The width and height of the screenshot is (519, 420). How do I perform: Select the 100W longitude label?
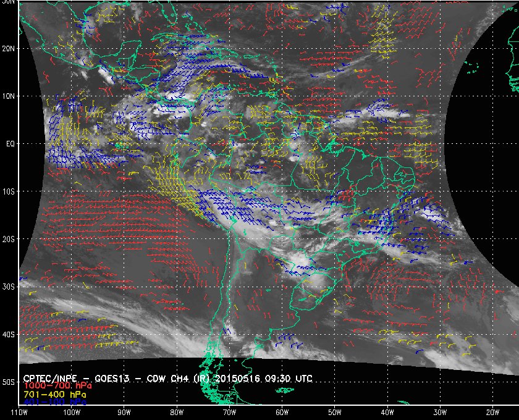(x=72, y=413)
